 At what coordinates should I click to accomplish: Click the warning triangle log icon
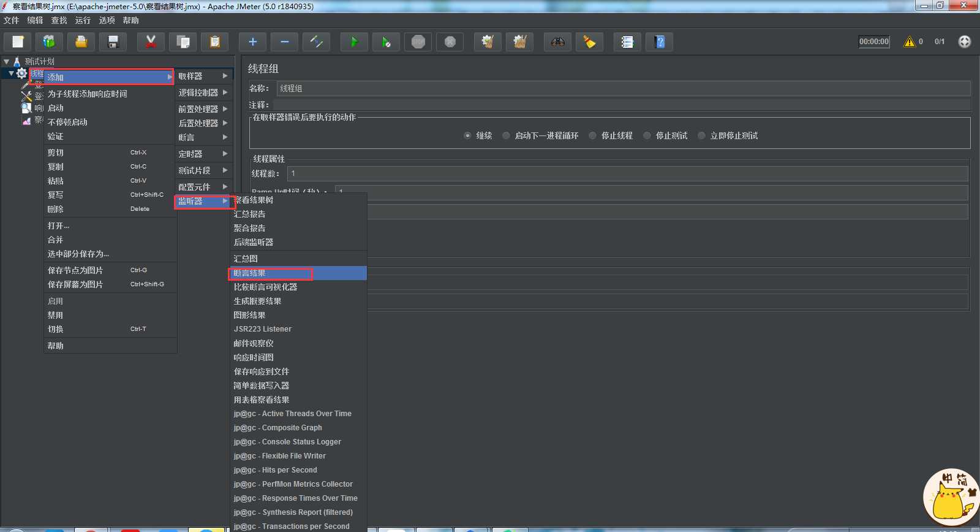pyautogui.click(x=910, y=42)
